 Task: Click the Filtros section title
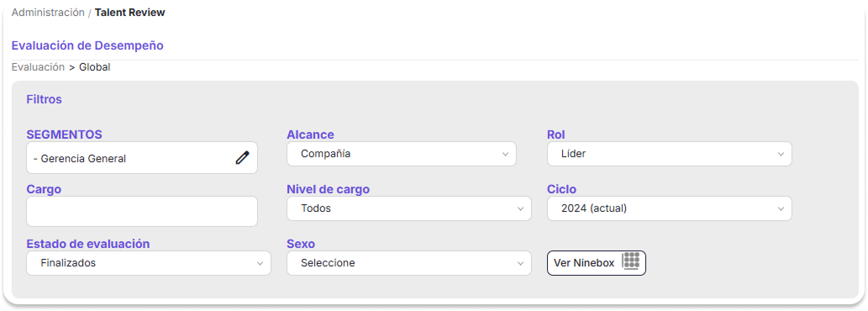click(x=45, y=100)
